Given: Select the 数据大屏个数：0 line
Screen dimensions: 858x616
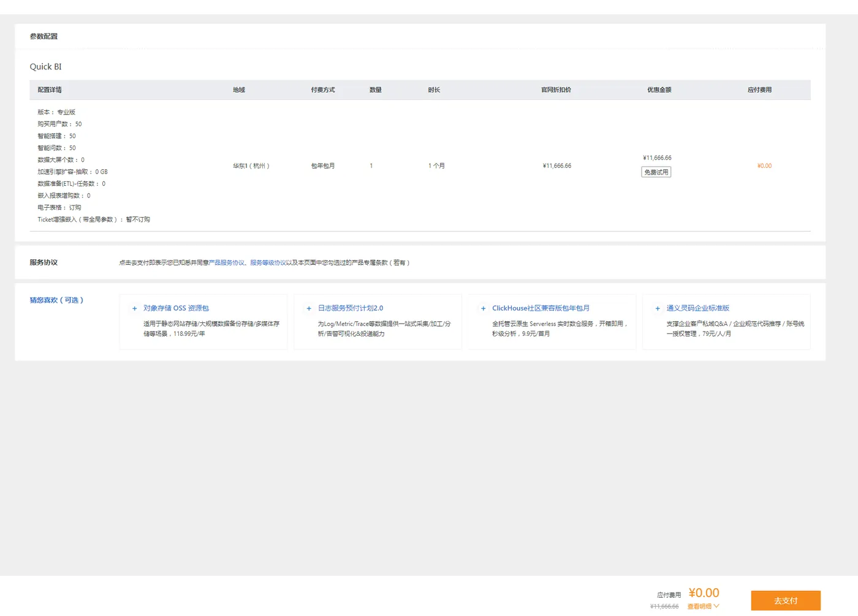Looking at the screenshot, I should (61, 160).
